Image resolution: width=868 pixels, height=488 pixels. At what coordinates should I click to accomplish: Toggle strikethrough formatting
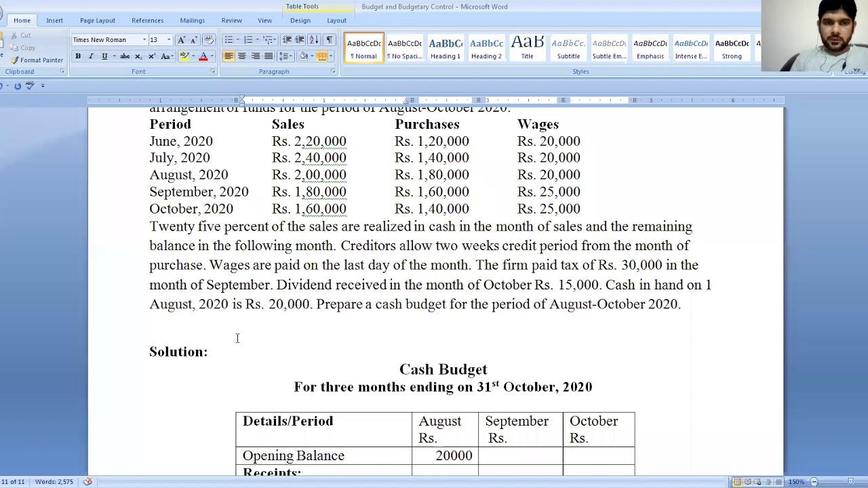[x=125, y=56]
